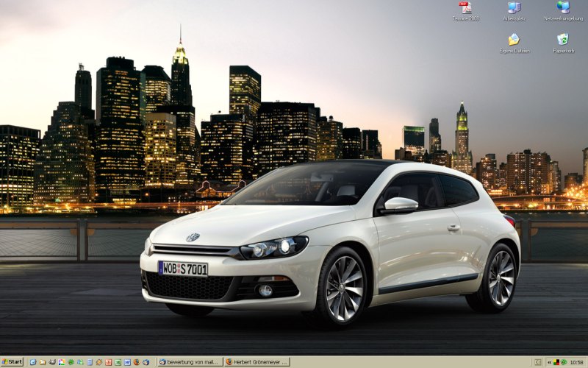Open the folder icon in quick launch
Image resolution: width=588 pixels, height=368 pixels.
point(43,362)
